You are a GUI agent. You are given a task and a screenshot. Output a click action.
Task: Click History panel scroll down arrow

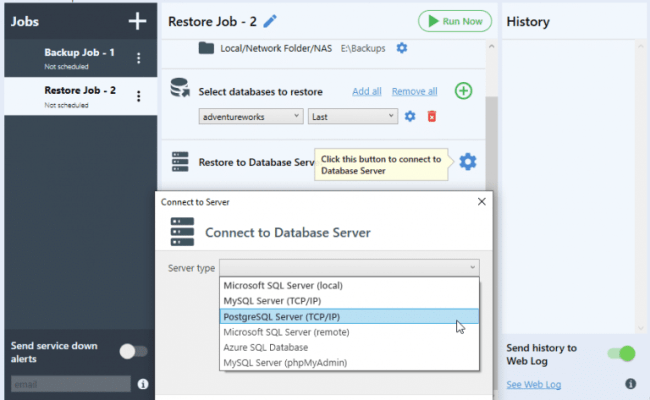pos(641,328)
